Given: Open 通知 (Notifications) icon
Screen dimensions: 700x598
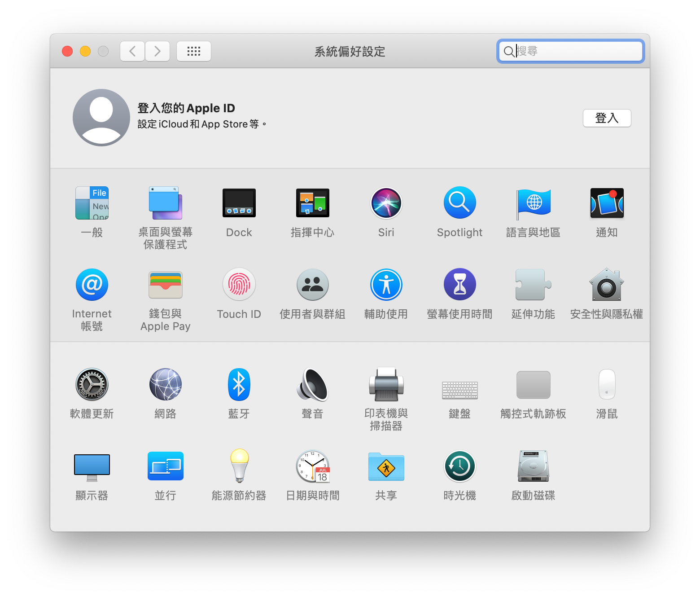Looking at the screenshot, I should click(x=607, y=203).
